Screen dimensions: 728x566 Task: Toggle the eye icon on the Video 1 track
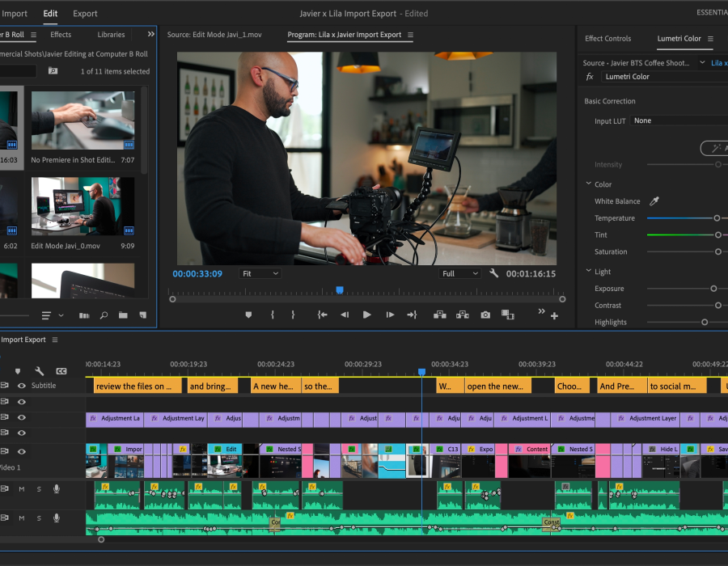coord(21,451)
